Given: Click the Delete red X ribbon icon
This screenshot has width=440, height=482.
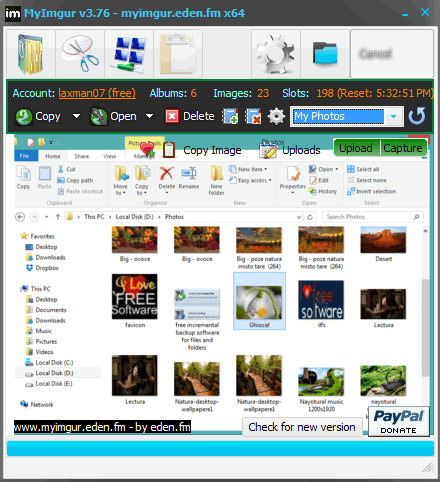Looking at the screenshot, I should point(167,178).
